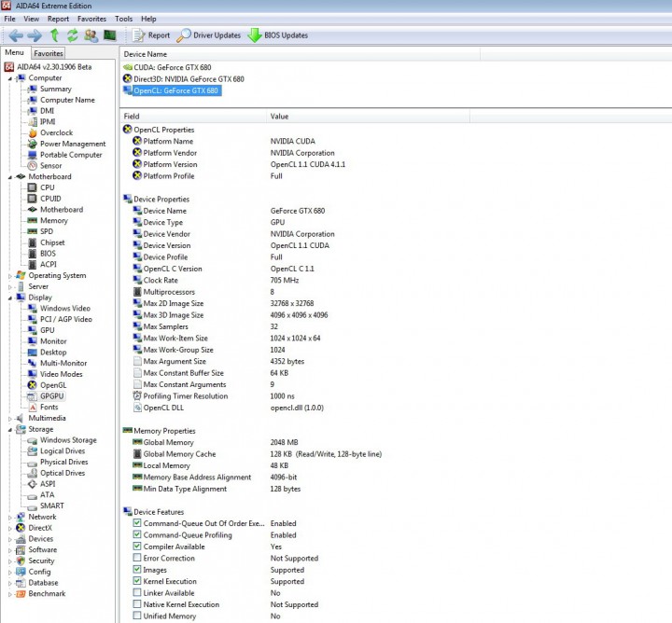
Task: Select OpenCL: GeForce GTX 680 device
Action: pos(176,90)
